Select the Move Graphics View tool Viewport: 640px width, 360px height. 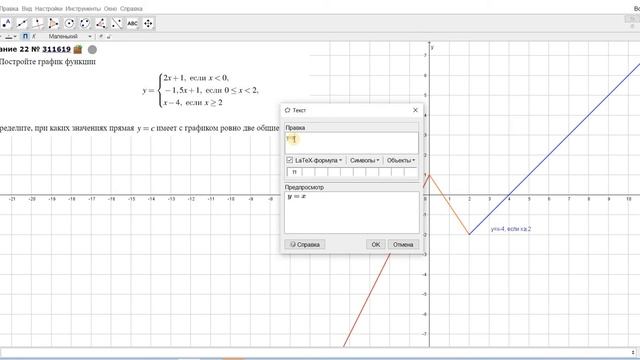tap(148, 23)
